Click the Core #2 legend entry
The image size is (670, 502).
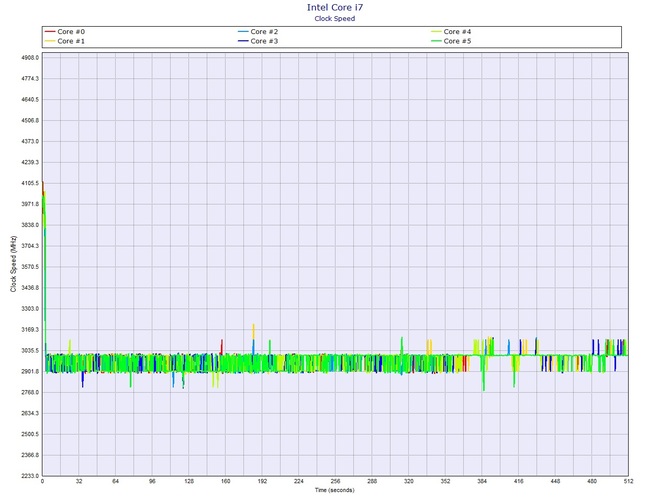click(258, 32)
